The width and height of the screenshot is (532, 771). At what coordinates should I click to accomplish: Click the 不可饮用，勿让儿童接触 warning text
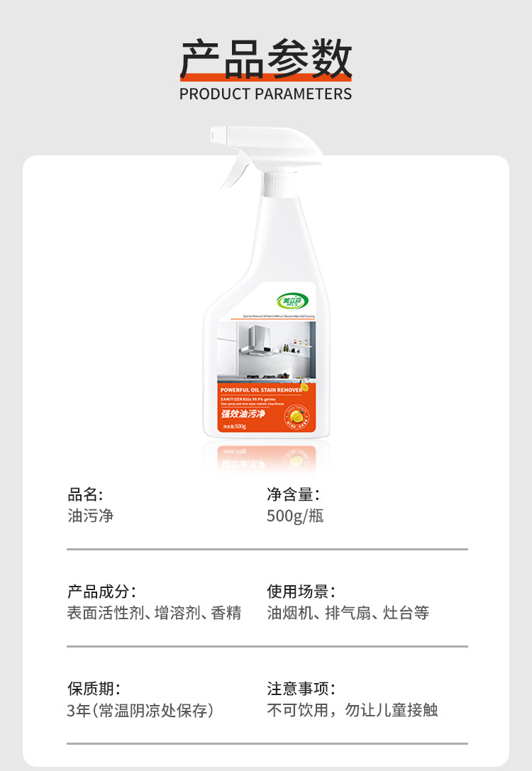tap(352, 710)
